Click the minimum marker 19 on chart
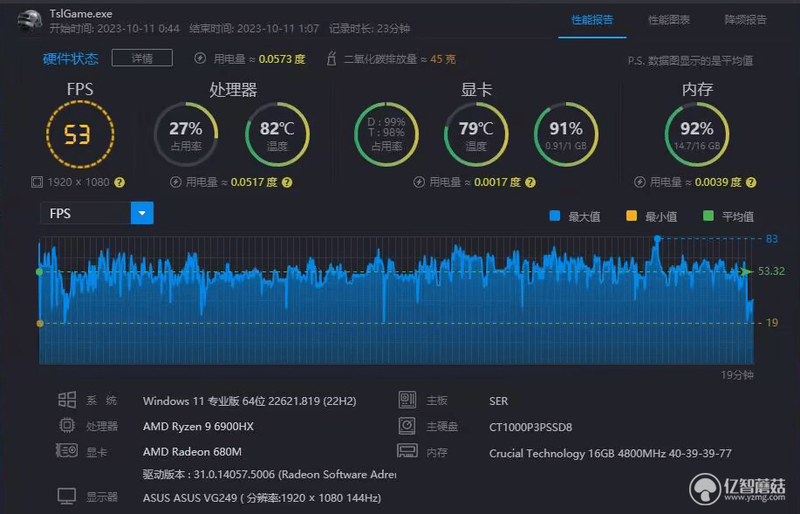This screenshot has height=514, width=800. pos(40,323)
